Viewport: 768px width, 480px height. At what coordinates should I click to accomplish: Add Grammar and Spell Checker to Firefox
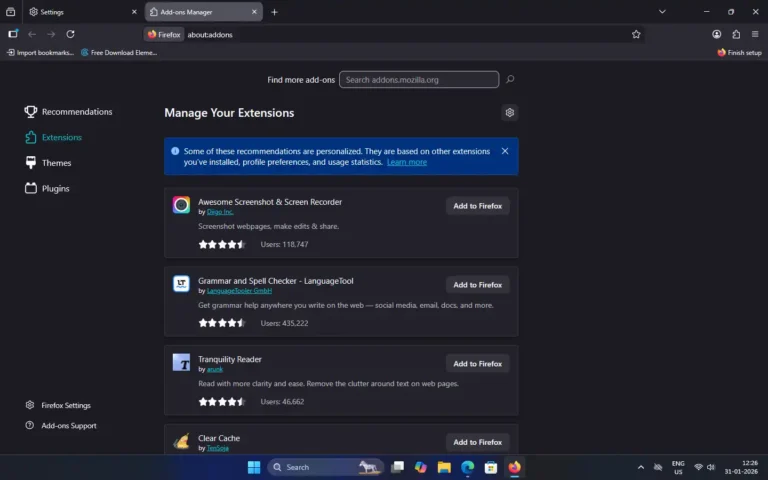pos(478,285)
